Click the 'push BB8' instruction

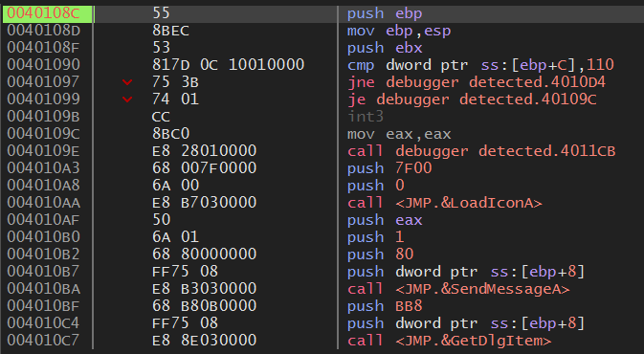click(385, 307)
